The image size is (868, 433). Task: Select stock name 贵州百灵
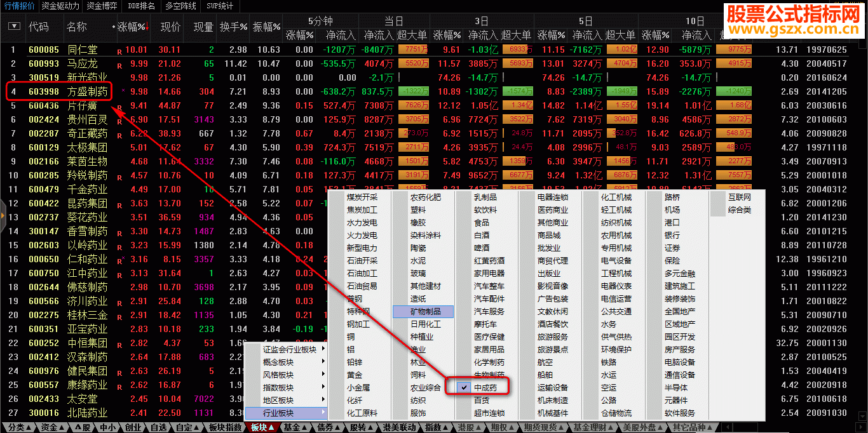click(88, 119)
